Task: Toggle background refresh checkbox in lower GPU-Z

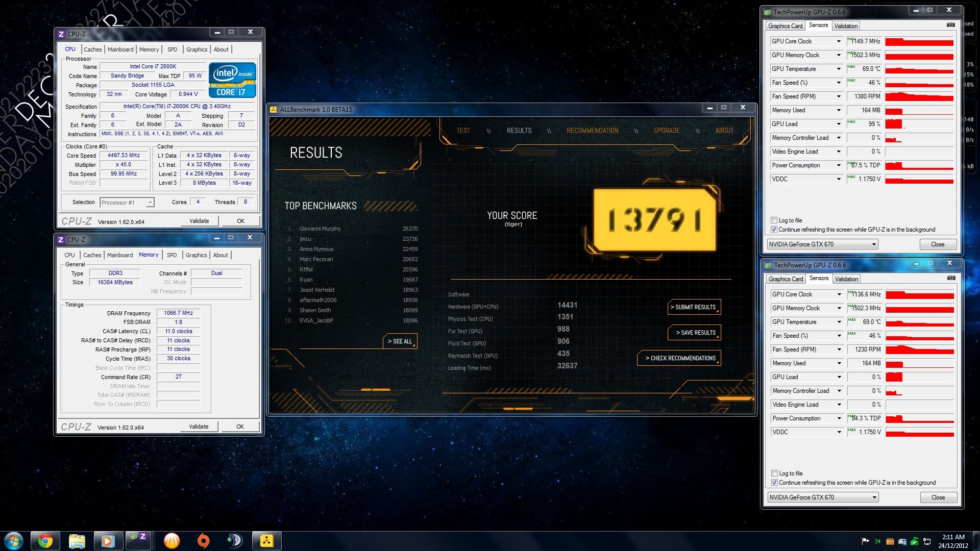Action: 774,483
